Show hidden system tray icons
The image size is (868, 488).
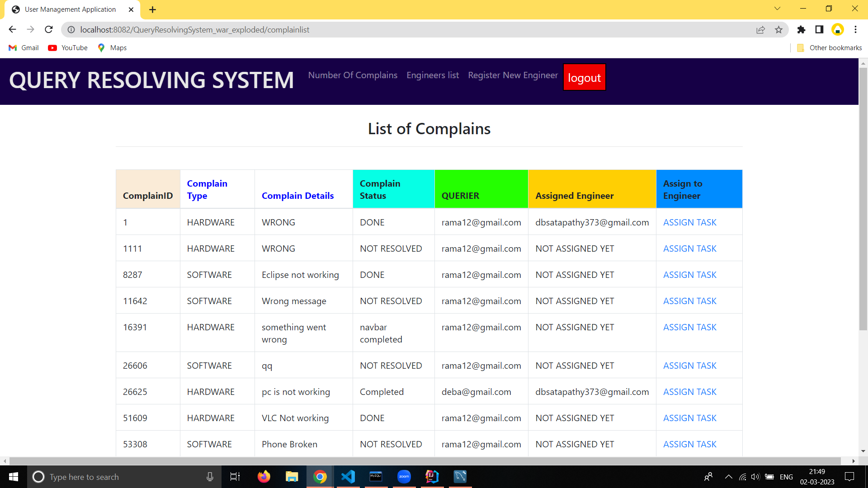[x=728, y=477]
